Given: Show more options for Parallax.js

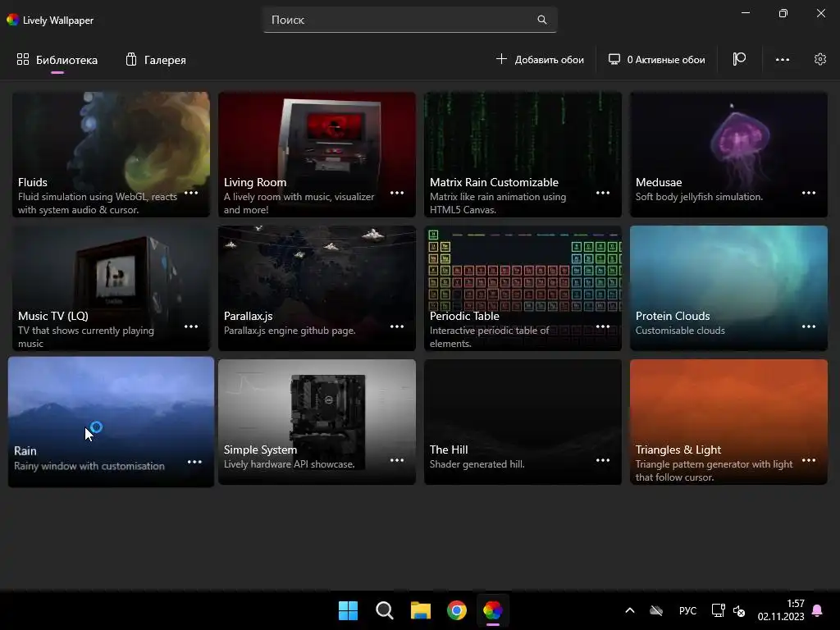Looking at the screenshot, I should (397, 326).
